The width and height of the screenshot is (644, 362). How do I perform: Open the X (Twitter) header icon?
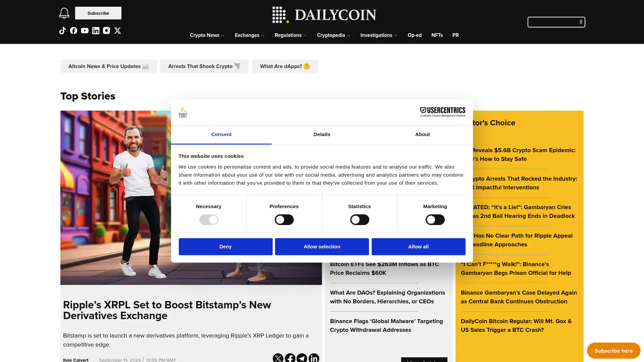click(x=117, y=31)
